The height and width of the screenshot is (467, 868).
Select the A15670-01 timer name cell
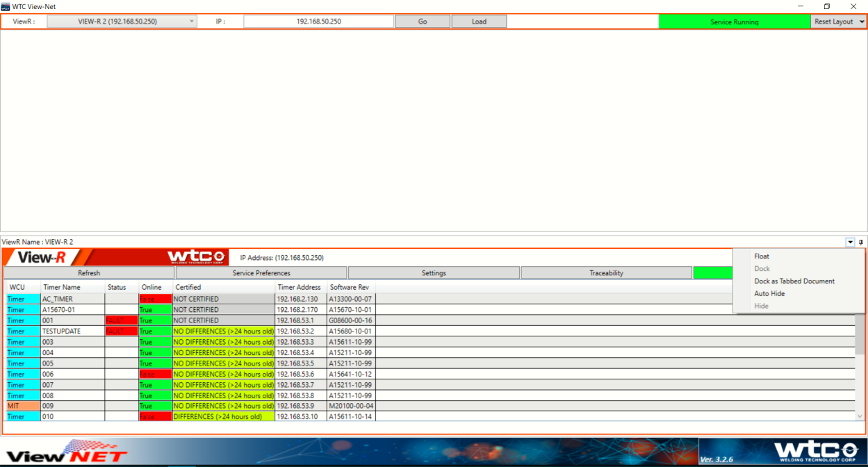pos(73,310)
